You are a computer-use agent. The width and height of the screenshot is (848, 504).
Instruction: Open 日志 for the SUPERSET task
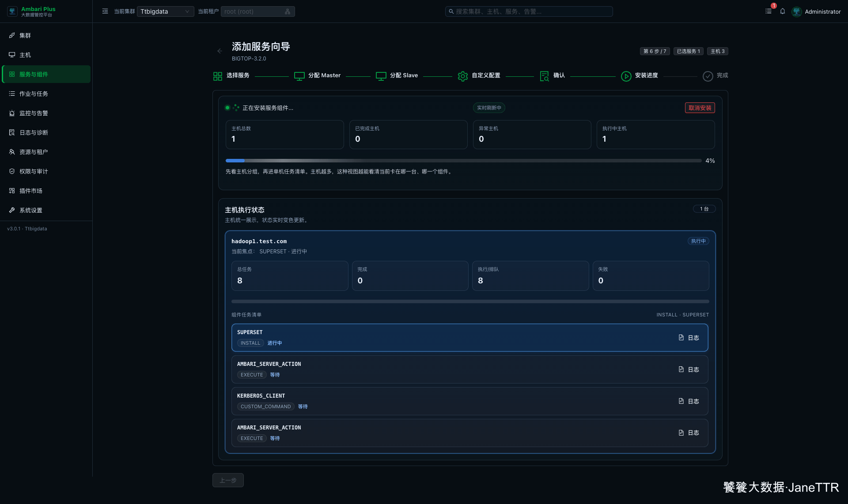pos(689,338)
